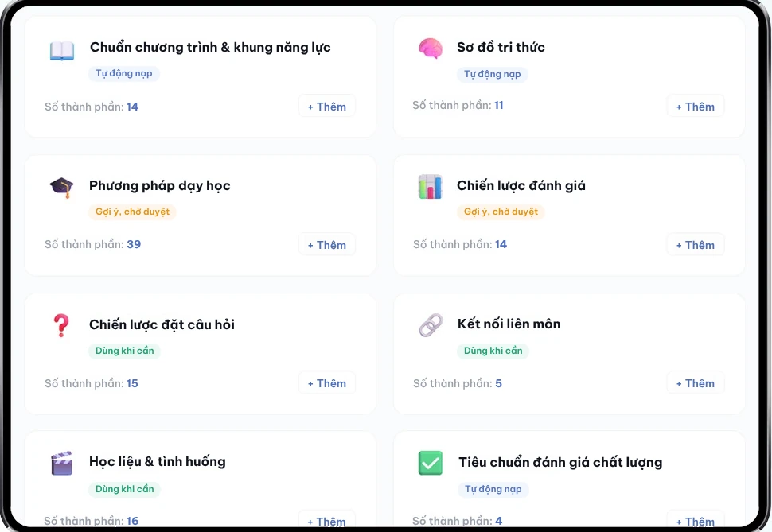The width and height of the screenshot is (772, 532).
Task: Click component count 4 in Tiêu chuẩn đánh giá
Action: (499, 521)
